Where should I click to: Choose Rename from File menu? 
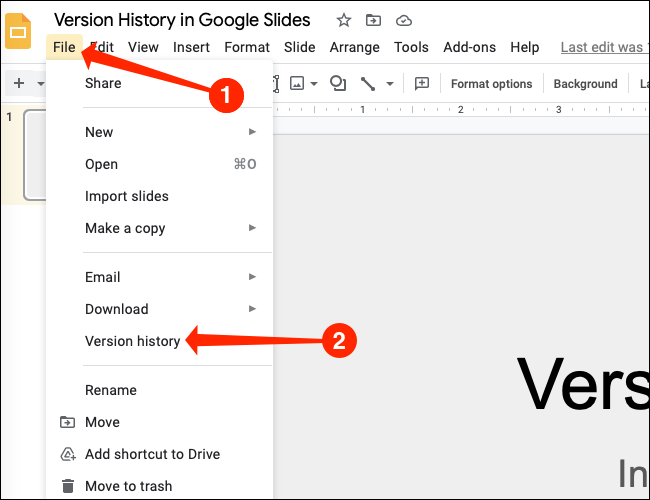160,390
